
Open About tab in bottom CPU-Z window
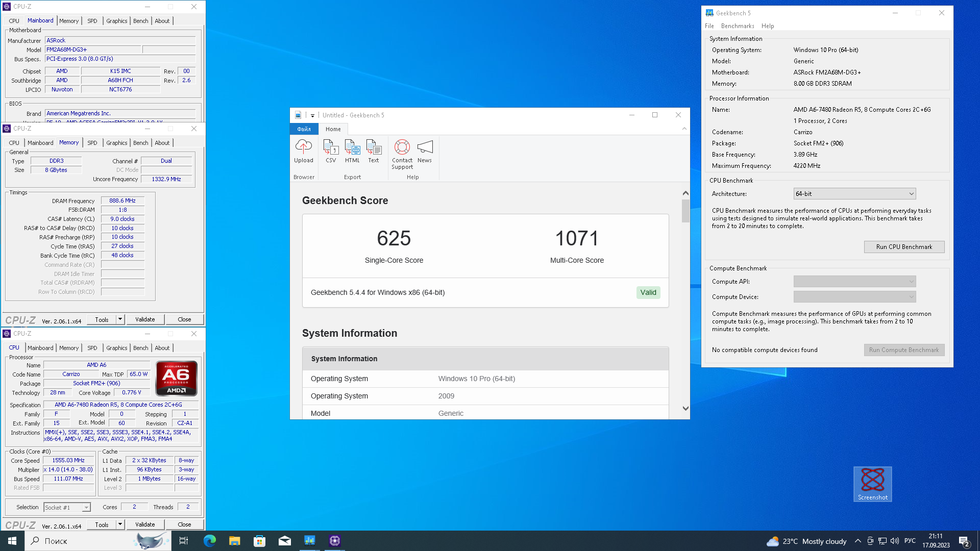point(162,348)
